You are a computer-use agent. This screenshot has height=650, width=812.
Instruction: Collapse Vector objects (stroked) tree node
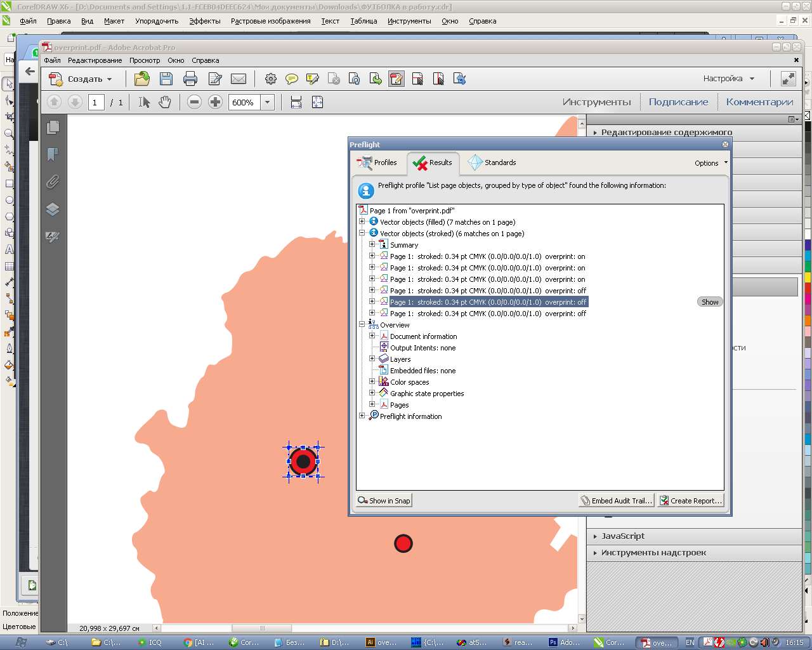362,233
